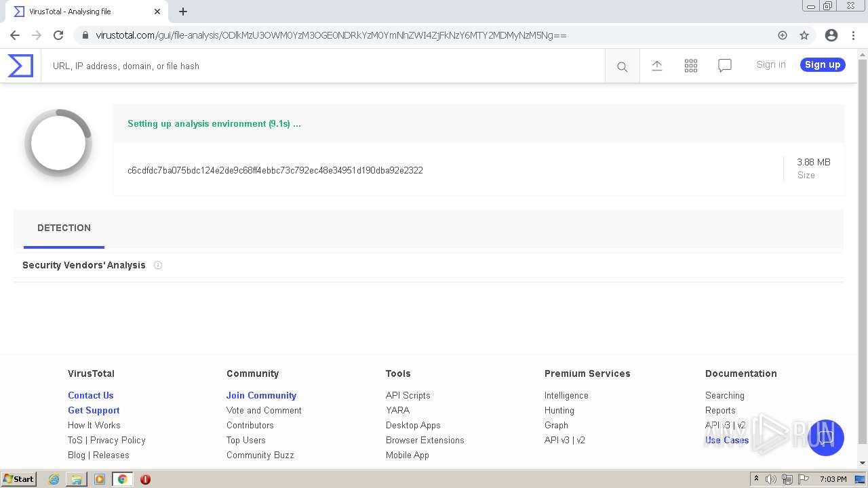Click the volume speaker tray icon
Viewport: 868px width, 488px height.
(771, 479)
